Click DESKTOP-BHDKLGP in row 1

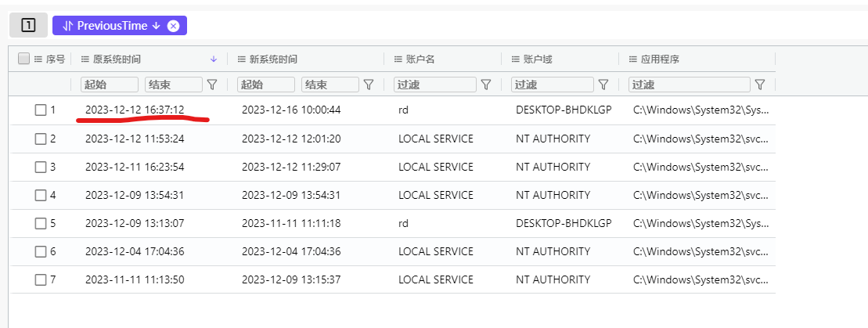pos(564,110)
